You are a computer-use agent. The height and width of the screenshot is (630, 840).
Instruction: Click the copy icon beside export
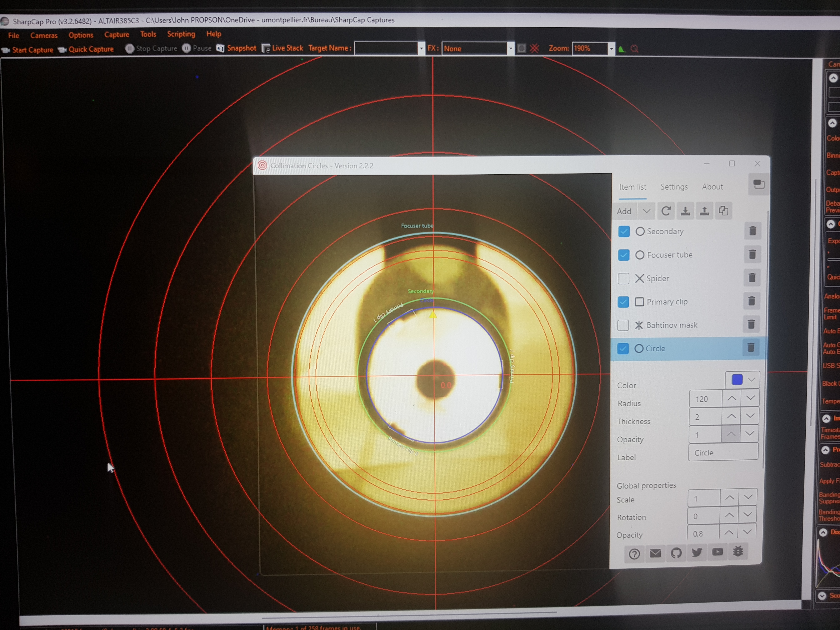[x=724, y=211]
